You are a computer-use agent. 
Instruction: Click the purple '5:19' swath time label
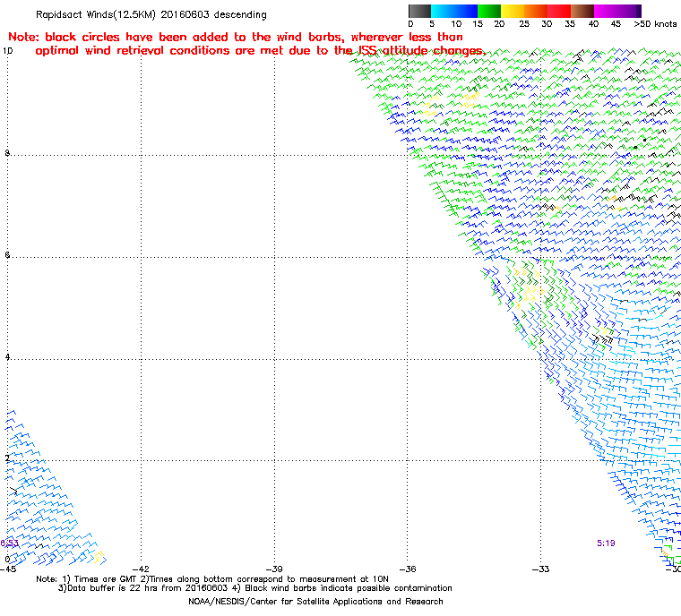(x=606, y=543)
